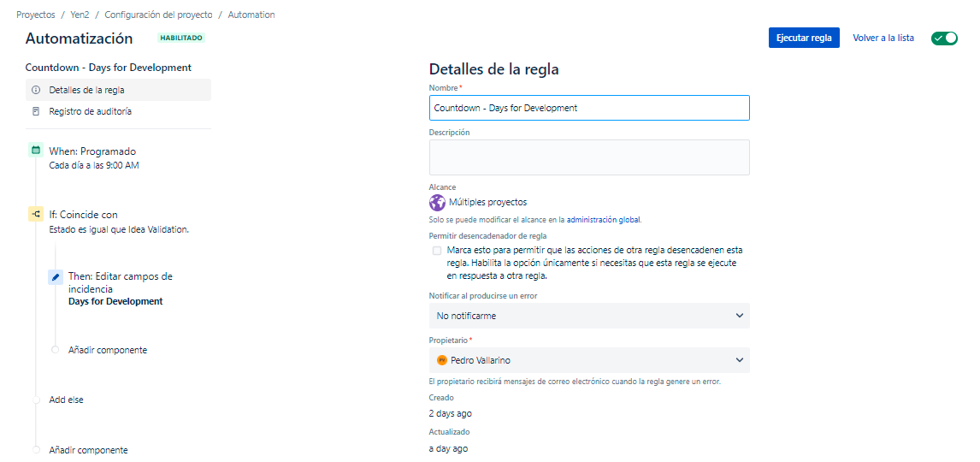Click the a day ago updated value
The image size is (980, 462).
click(x=448, y=449)
